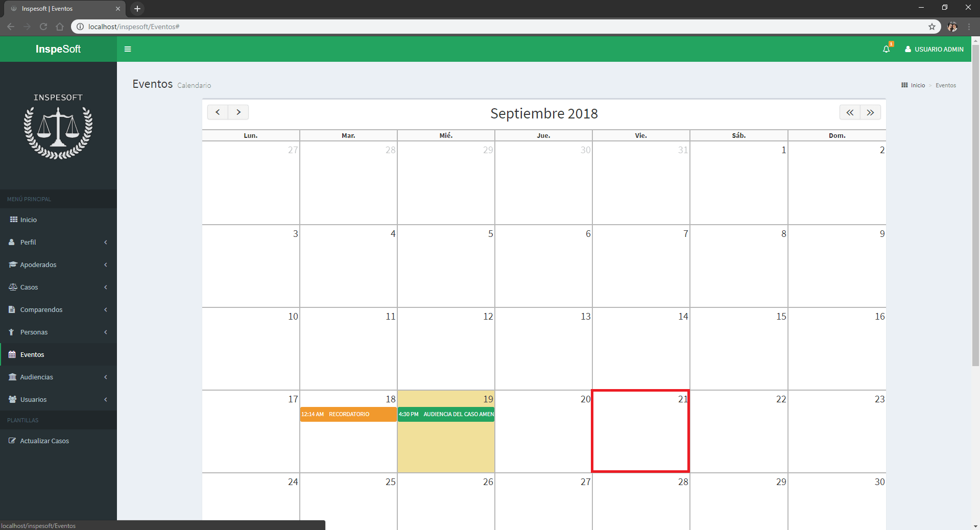Jump forward a year double-arrow

[x=871, y=112]
